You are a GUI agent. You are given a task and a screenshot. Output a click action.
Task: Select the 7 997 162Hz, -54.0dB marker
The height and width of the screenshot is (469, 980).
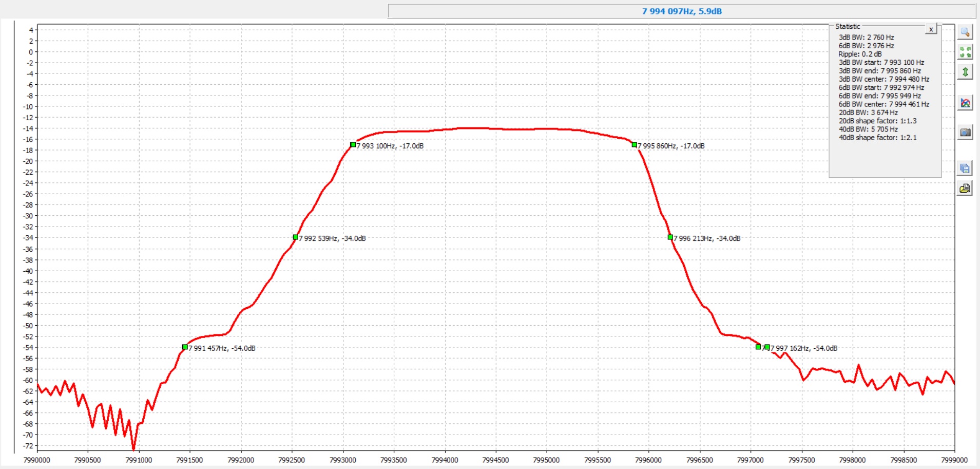click(x=767, y=347)
